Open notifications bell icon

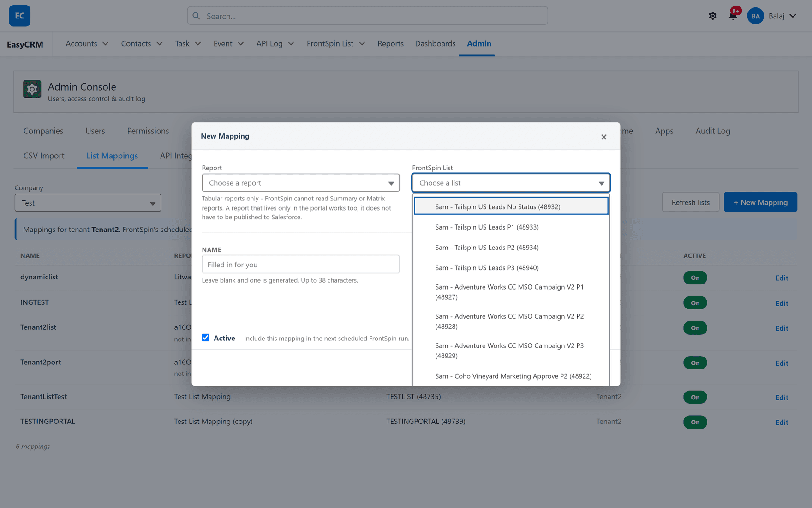click(733, 16)
